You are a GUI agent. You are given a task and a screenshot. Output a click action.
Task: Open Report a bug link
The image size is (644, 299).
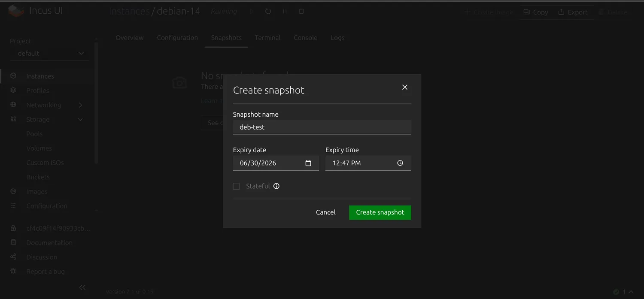click(46, 272)
